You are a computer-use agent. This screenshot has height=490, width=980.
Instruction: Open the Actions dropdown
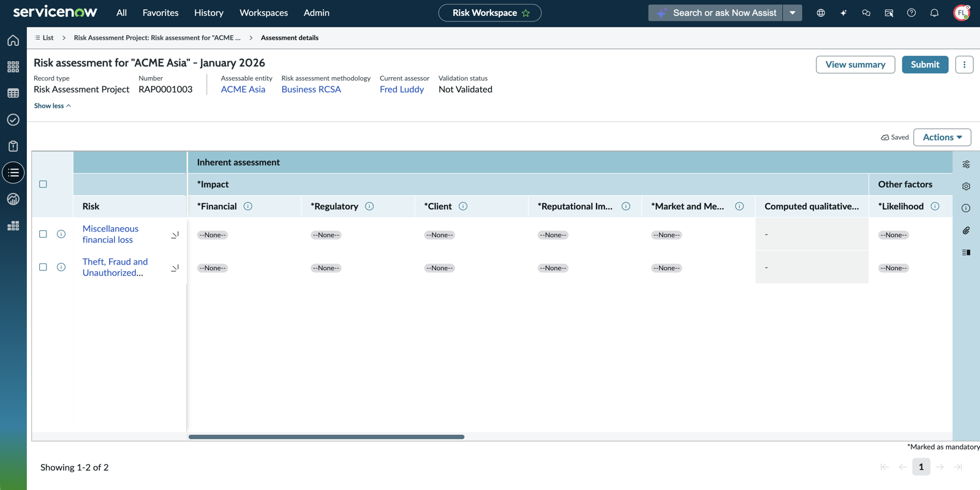click(x=942, y=137)
